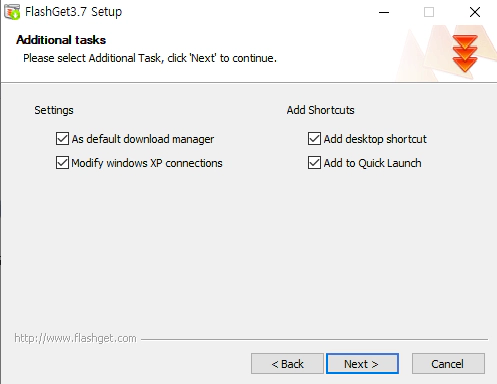The height and width of the screenshot is (384, 497).
Task: Go back with the < Back button
Action: pos(287,364)
